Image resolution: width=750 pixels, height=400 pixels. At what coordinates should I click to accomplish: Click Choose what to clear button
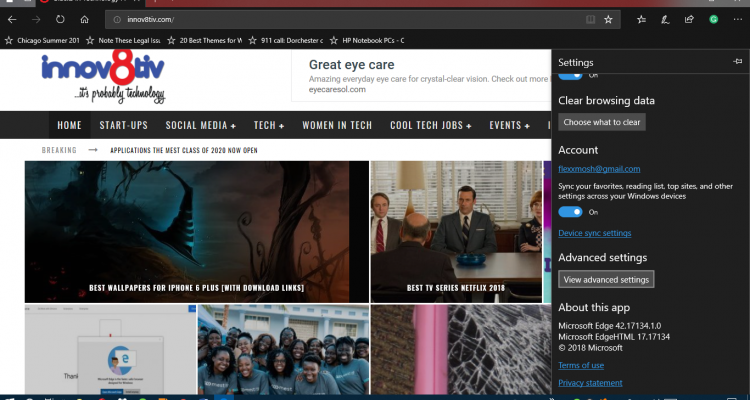coord(602,122)
